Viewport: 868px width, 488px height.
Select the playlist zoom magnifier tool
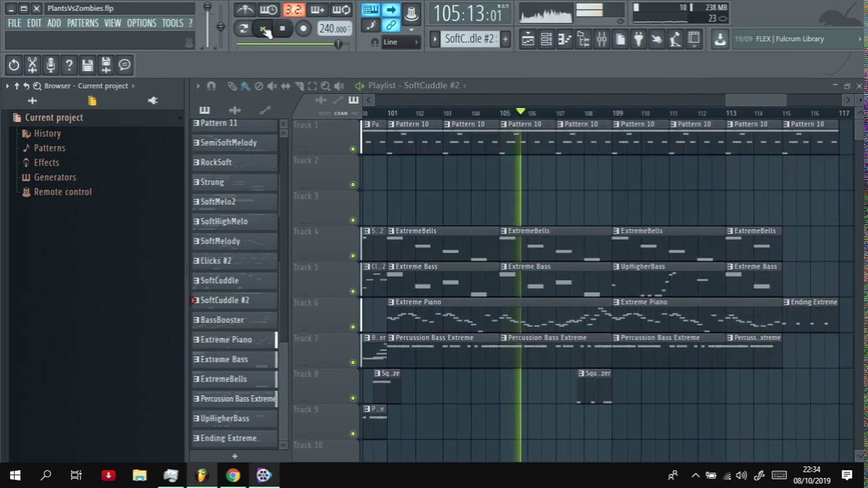(x=325, y=86)
